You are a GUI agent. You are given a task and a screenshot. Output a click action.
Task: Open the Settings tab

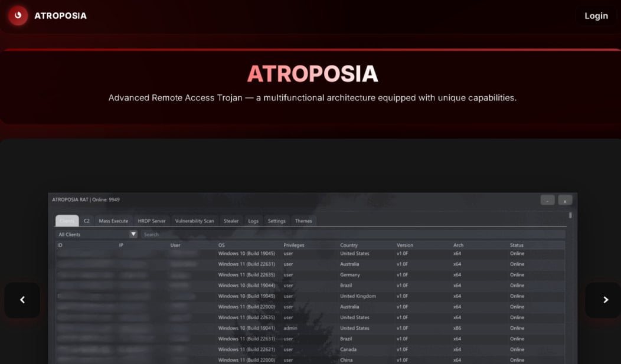pyautogui.click(x=276, y=221)
